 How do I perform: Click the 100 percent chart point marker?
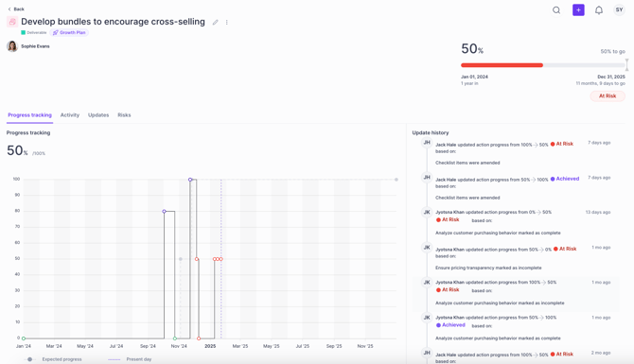[x=190, y=180]
